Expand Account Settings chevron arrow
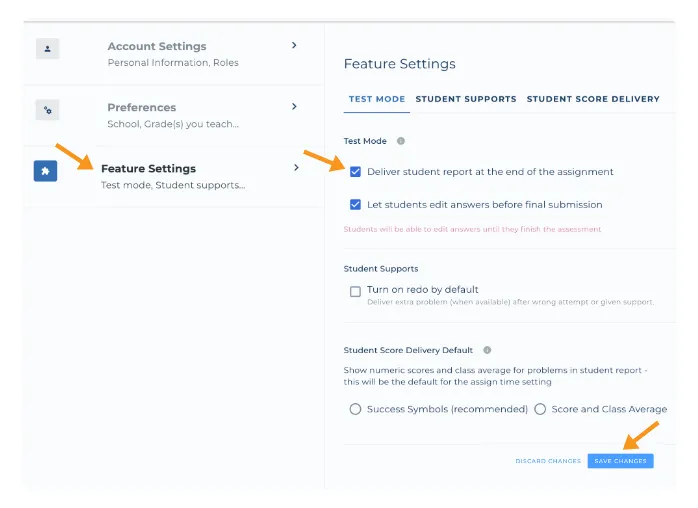698x508 pixels. pos(294,46)
